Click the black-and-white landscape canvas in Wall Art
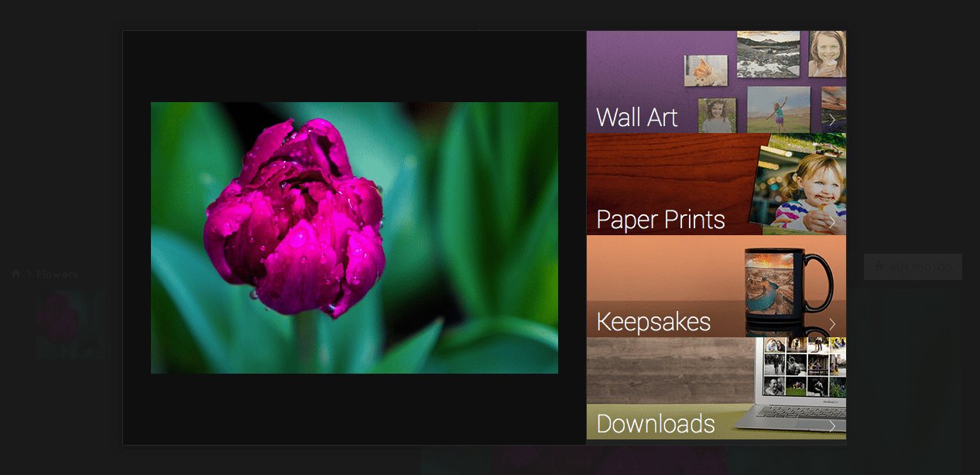 [x=769, y=54]
